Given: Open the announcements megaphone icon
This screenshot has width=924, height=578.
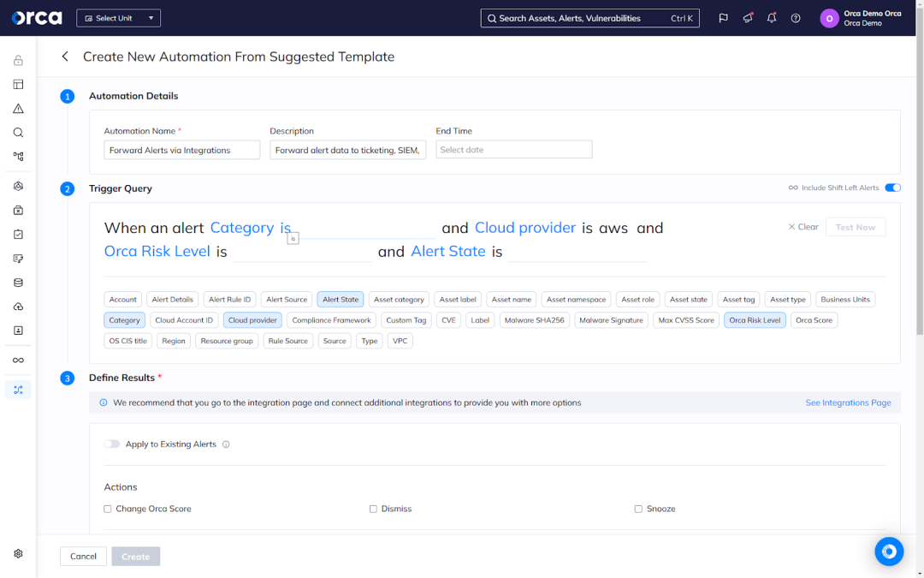Looking at the screenshot, I should [x=748, y=18].
